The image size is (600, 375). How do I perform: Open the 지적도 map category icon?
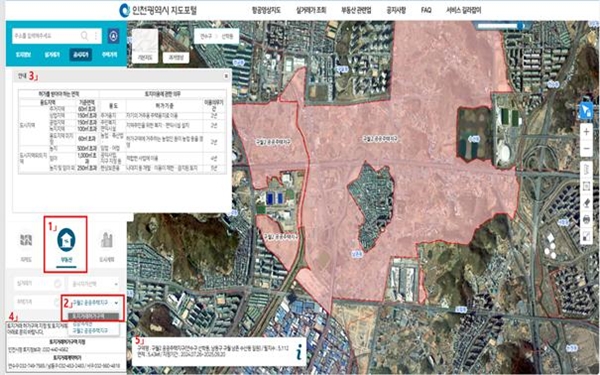tap(26, 240)
